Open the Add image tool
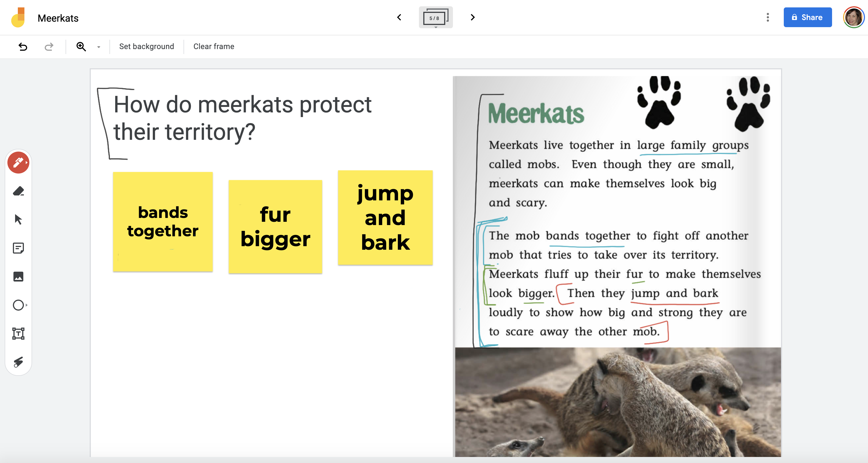Viewport: 868px width, 463px height. pos(18,276)
